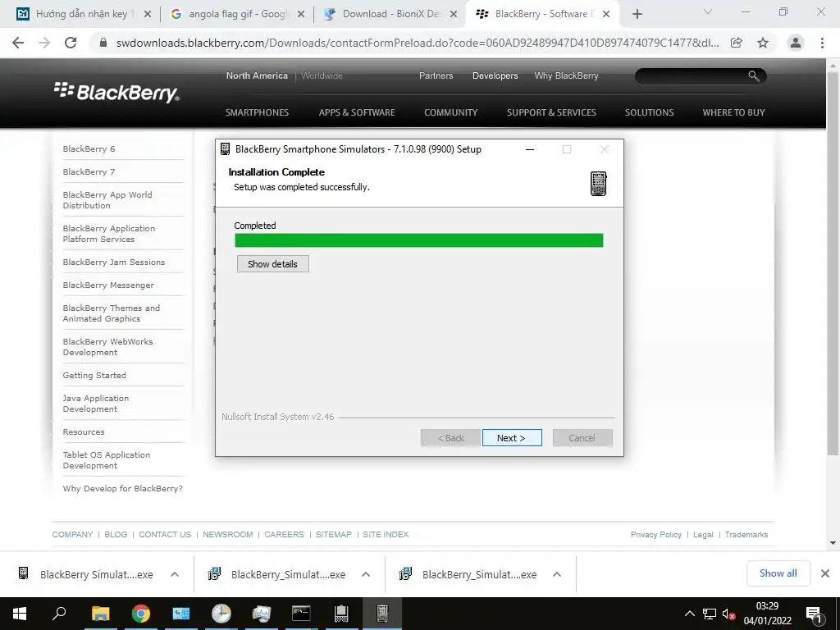
Task: Click the site lock icon in address bar
Action: [x=103, y=43]
